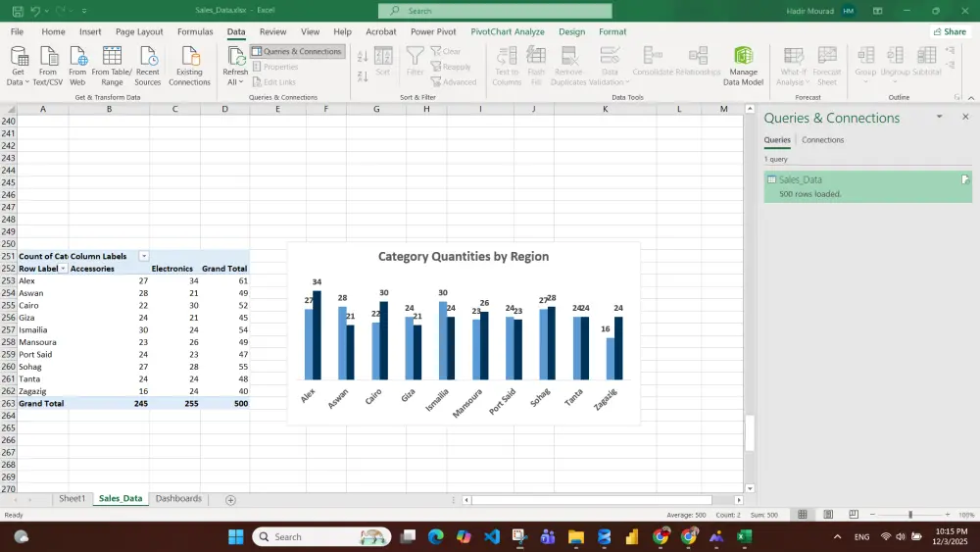The image size is (980, 552).
Task: Collapse the ribbon
Action: pyautogui.click(x=970, y=97)
